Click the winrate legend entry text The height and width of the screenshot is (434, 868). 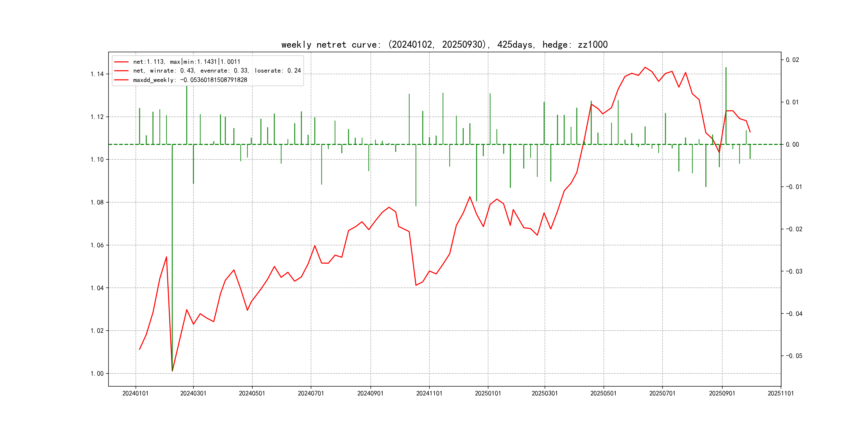[x=217, y=71]
